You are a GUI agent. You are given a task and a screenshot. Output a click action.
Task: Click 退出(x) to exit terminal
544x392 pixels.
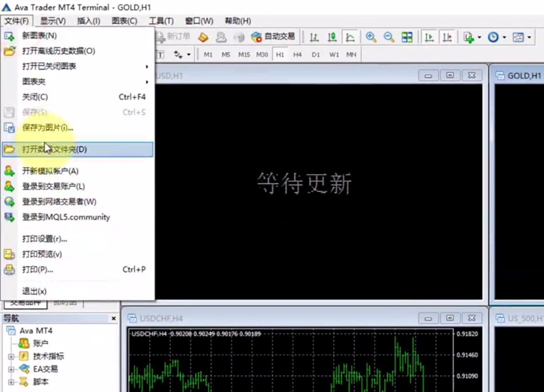tap(77, 291)
